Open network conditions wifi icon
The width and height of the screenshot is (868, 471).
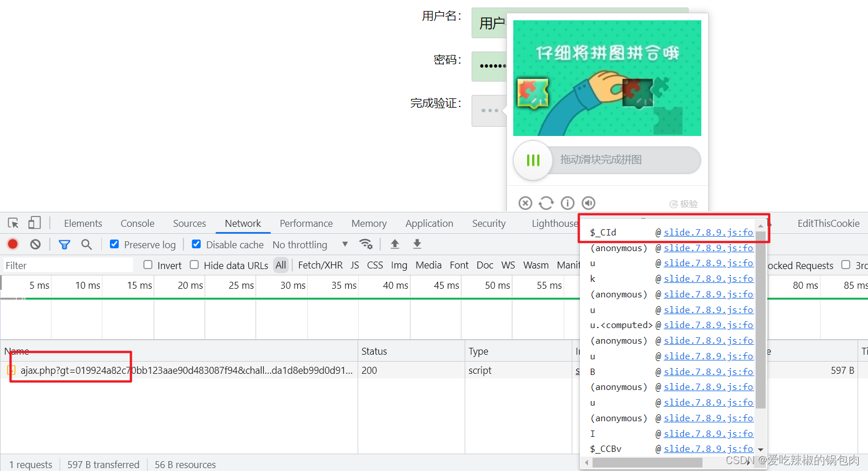[366, 244]
